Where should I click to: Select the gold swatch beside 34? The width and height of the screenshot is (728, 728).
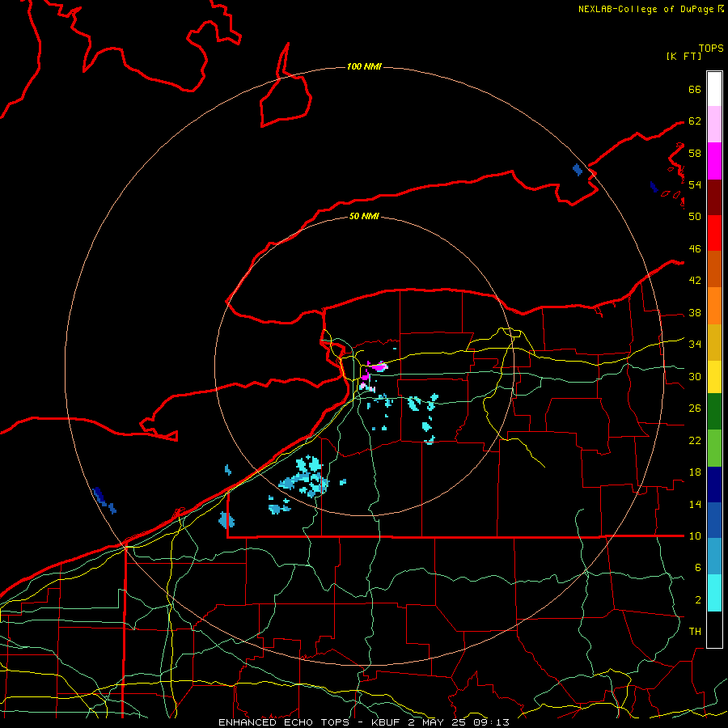(x=714, y=342)
